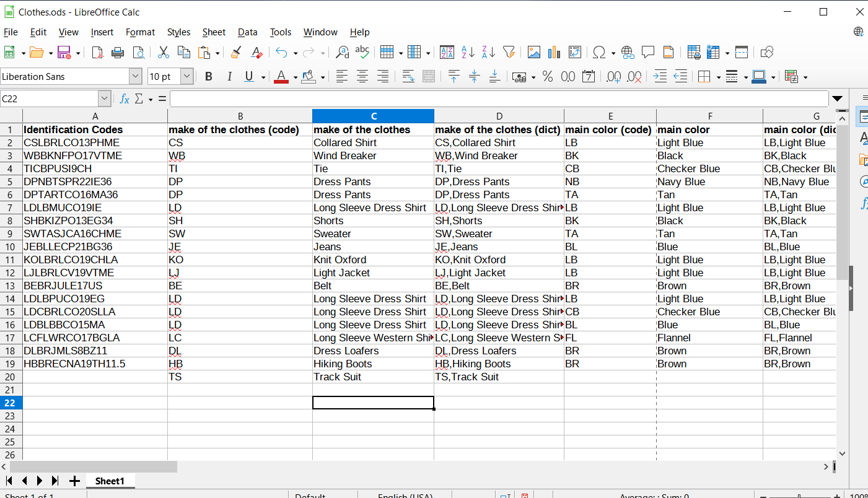Screen dimensions: 868x498
Task: Add a new sheet with the plus button
Action: click(74, 481)
